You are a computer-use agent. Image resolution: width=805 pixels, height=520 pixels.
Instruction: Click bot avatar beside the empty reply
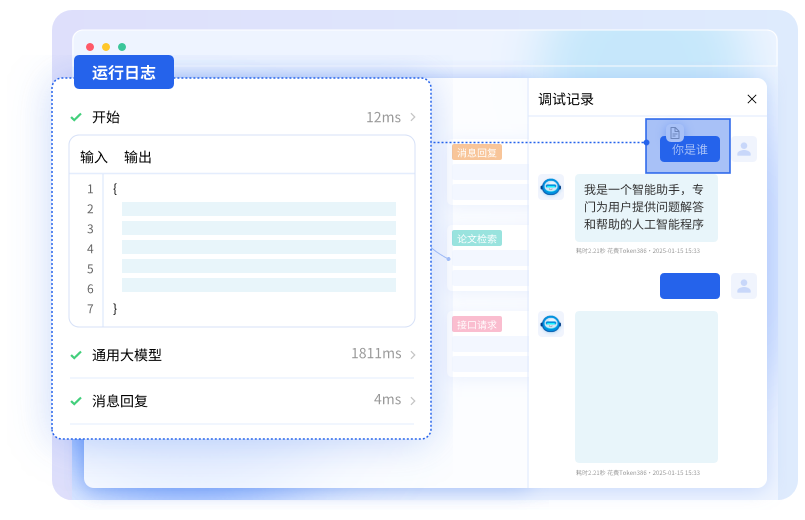[551, 324]
